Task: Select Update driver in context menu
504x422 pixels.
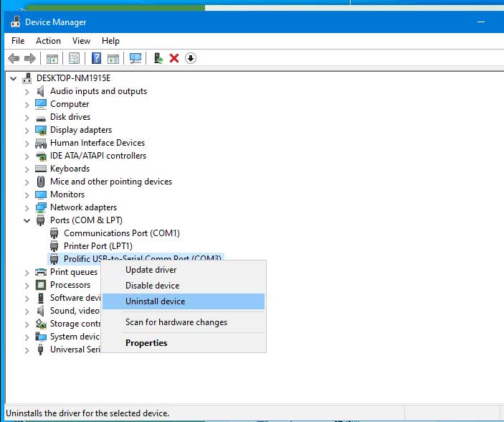Action: pyautogui.click(x=151, y=270)
